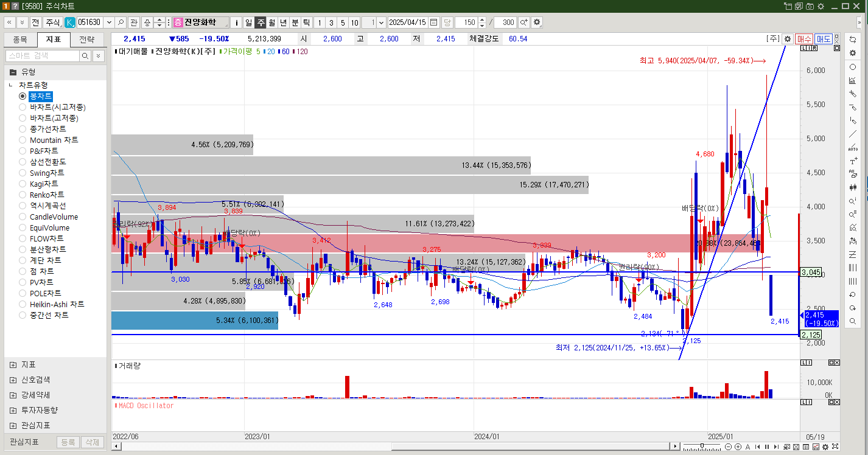
Task: Jump chart to first bar
Action: click(758, 447)
